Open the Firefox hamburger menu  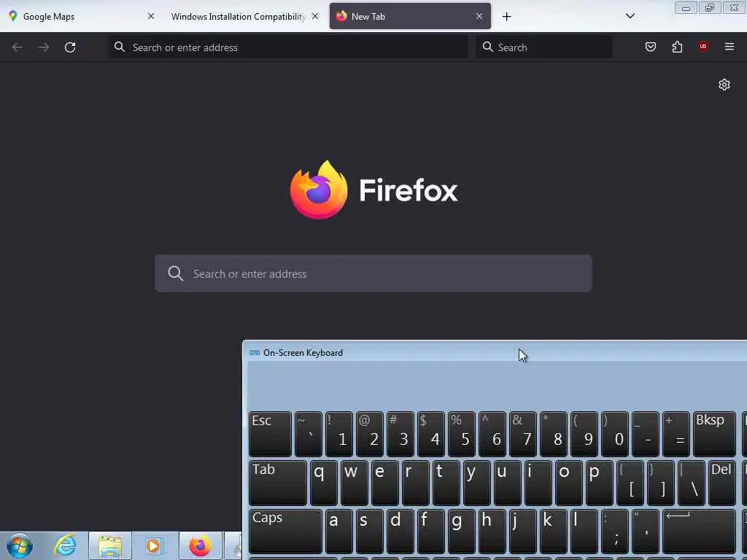729,47
